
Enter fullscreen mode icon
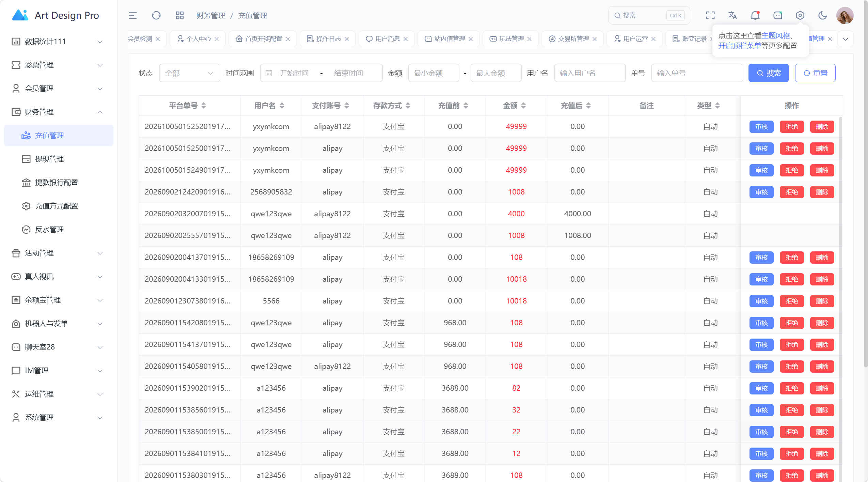[710, 15]
